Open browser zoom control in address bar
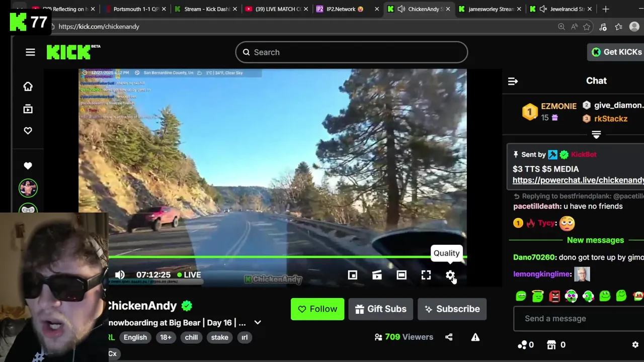This screenshot has width=644, height=362. click(561, 27)
